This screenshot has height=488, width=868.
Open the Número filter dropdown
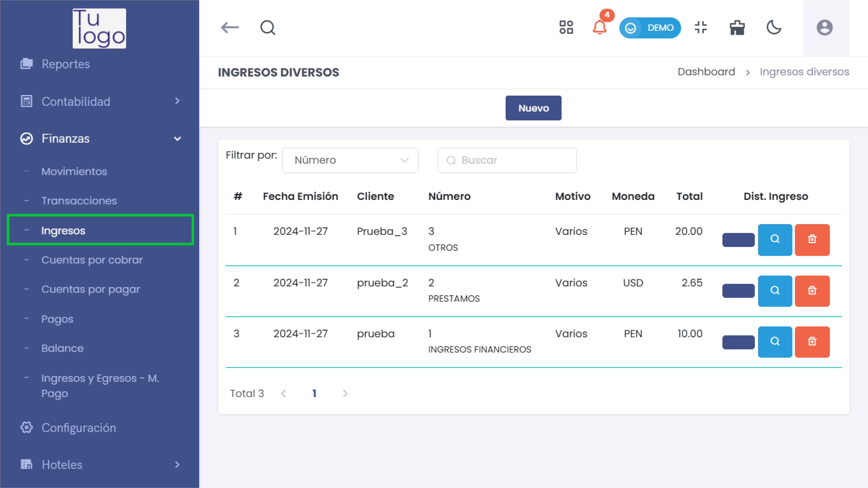[350, 160]
